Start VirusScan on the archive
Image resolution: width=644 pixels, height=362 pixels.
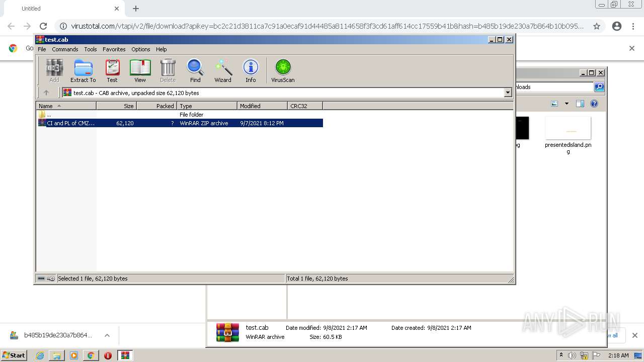[283, 71]
